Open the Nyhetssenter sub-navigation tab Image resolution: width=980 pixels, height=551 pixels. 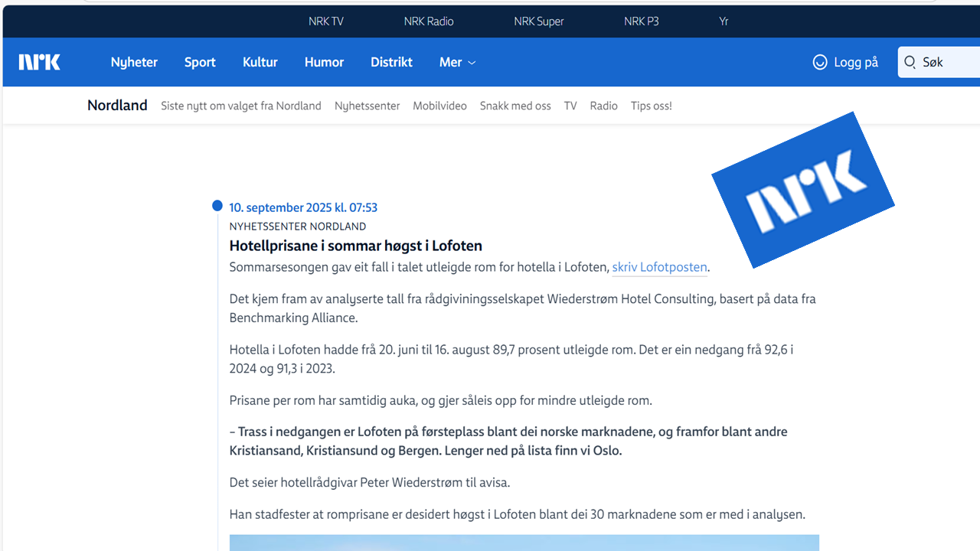coord(367,106)
